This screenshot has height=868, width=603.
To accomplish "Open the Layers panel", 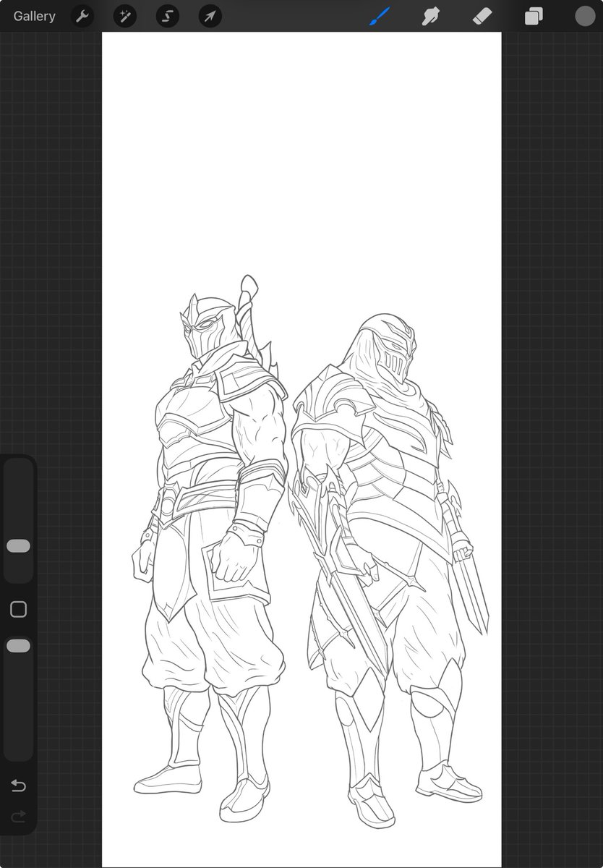I will 534,16.
